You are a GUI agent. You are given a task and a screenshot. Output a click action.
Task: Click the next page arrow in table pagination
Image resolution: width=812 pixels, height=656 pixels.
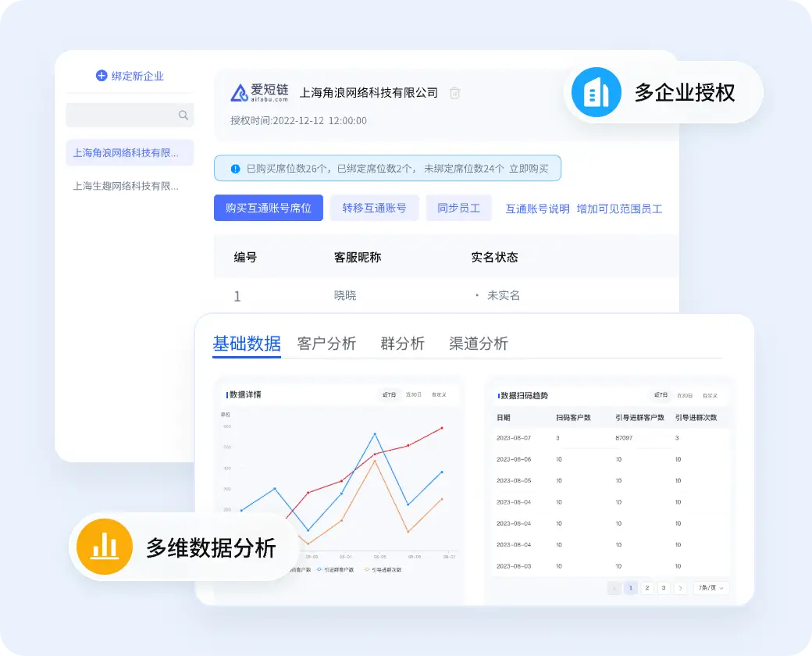(681, 587)
